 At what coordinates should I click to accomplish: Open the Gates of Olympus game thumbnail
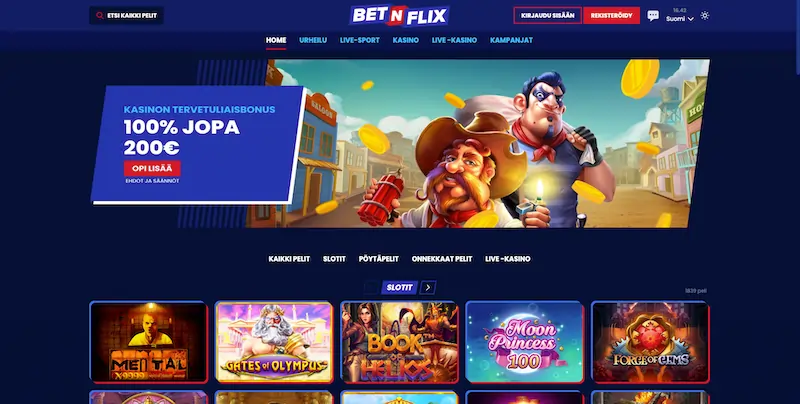pos(274,342)
